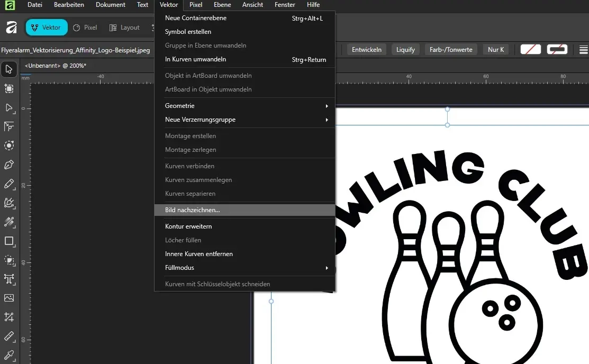The height and width of the screenshot is (364, 589).
Task: Select the Pen tool
Action: pos(9,165)
